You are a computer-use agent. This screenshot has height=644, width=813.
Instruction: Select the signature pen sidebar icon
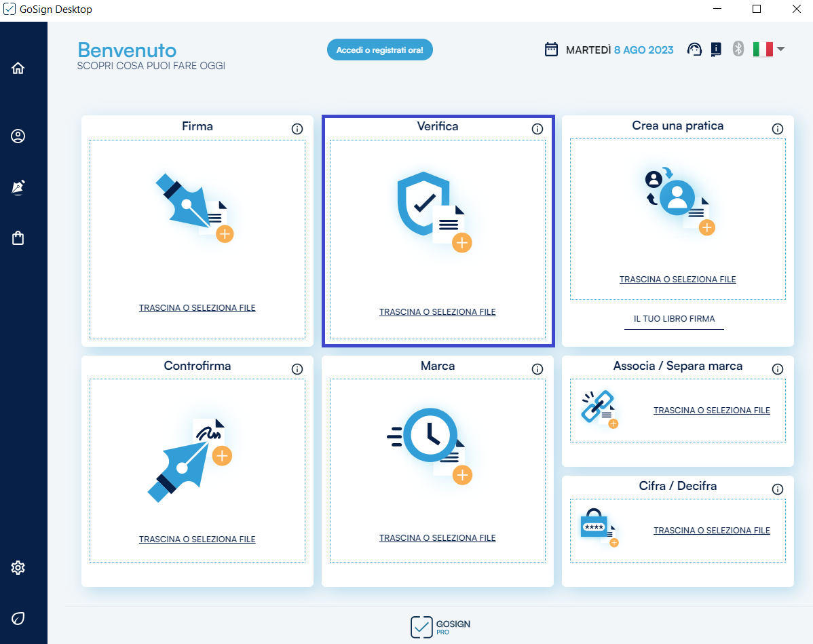pos(18,187)
